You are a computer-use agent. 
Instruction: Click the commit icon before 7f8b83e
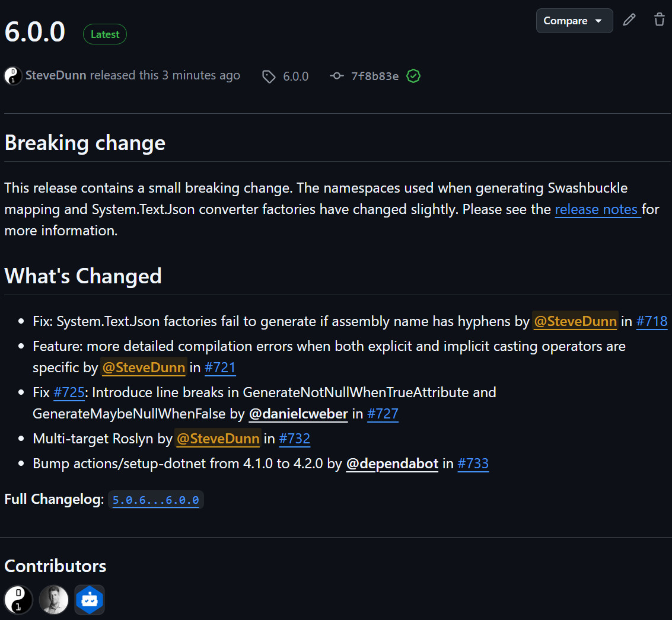point(337,76)
